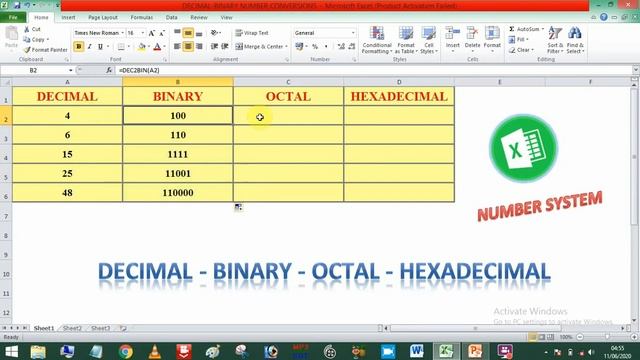Open font size dropdown
The image size is (640, 360).
point(142,33)
